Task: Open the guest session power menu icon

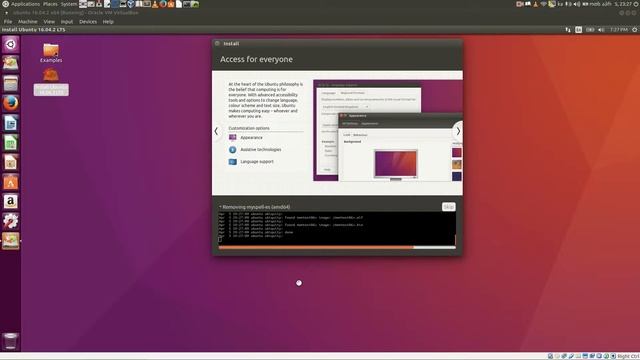Action: pos(635,30)
